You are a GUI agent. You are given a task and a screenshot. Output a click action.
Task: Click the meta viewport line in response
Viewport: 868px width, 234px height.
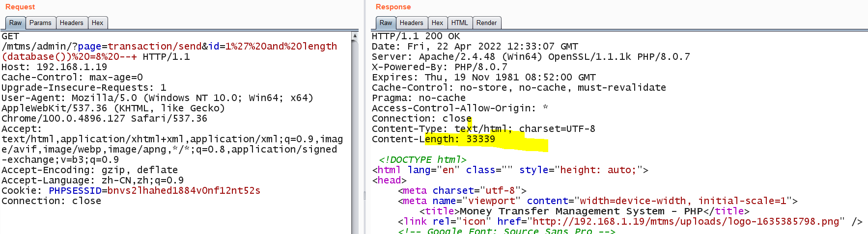598,201
